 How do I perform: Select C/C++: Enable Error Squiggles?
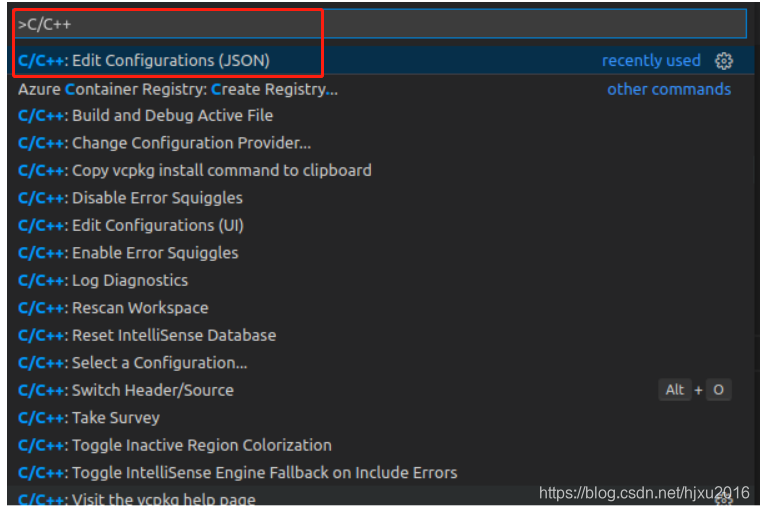click(x=380, y=253)
